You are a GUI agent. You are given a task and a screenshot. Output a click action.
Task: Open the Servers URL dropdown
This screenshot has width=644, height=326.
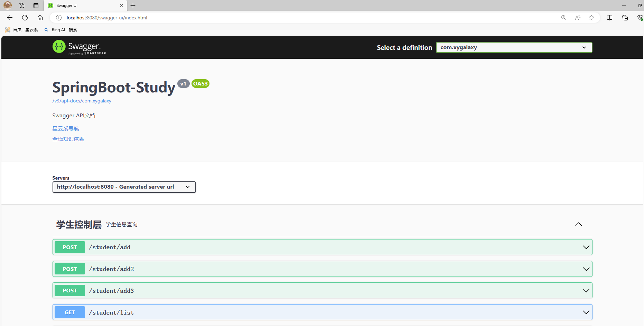124,187
